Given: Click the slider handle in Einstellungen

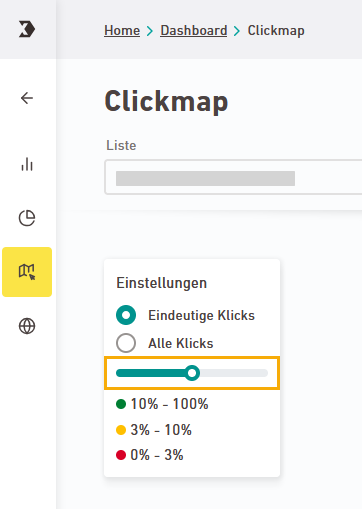Looking at the screenshot, I should click(192, 373).
